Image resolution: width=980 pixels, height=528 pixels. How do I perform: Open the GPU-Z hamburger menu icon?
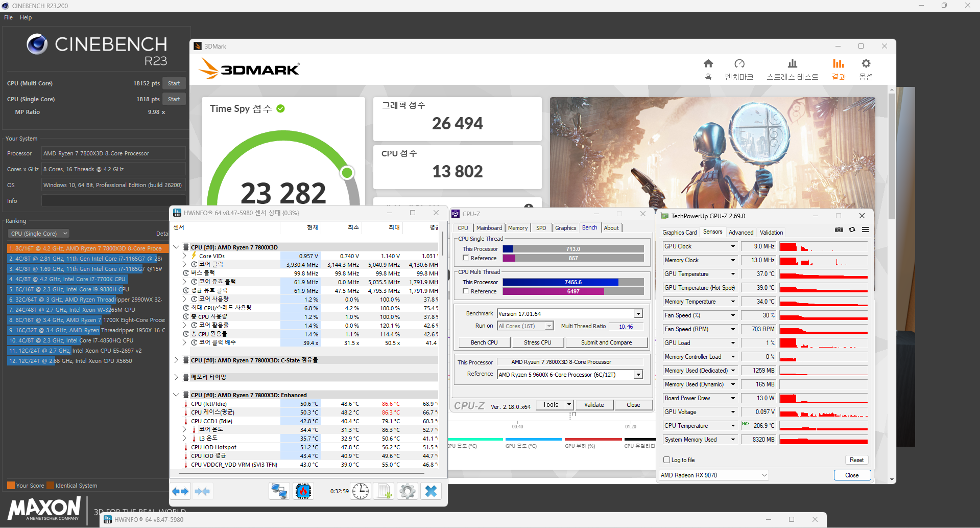tap(865, 230)
